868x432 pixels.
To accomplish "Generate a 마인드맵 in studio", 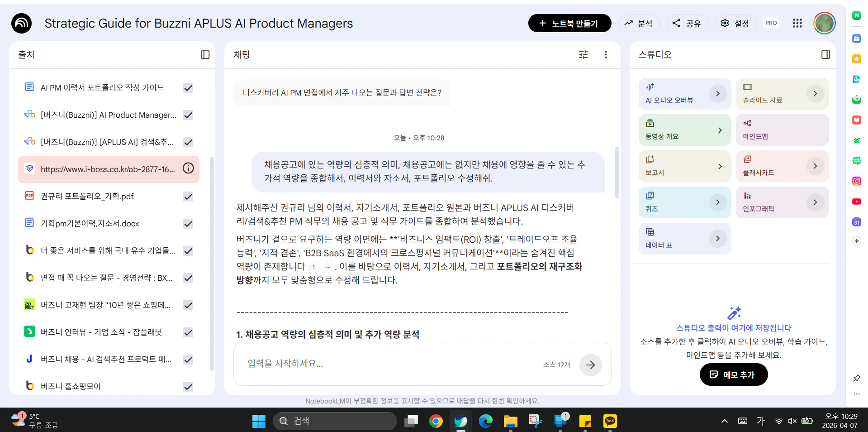I will 782,130.
